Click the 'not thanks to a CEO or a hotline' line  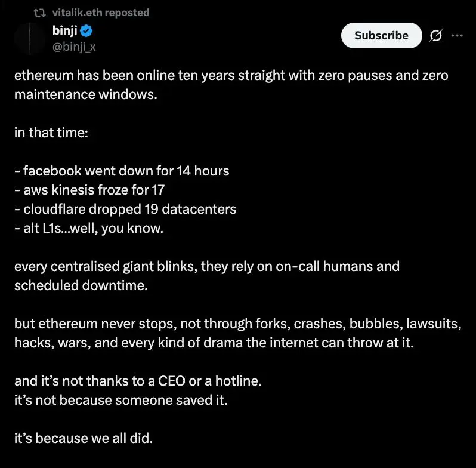point(138,381)
